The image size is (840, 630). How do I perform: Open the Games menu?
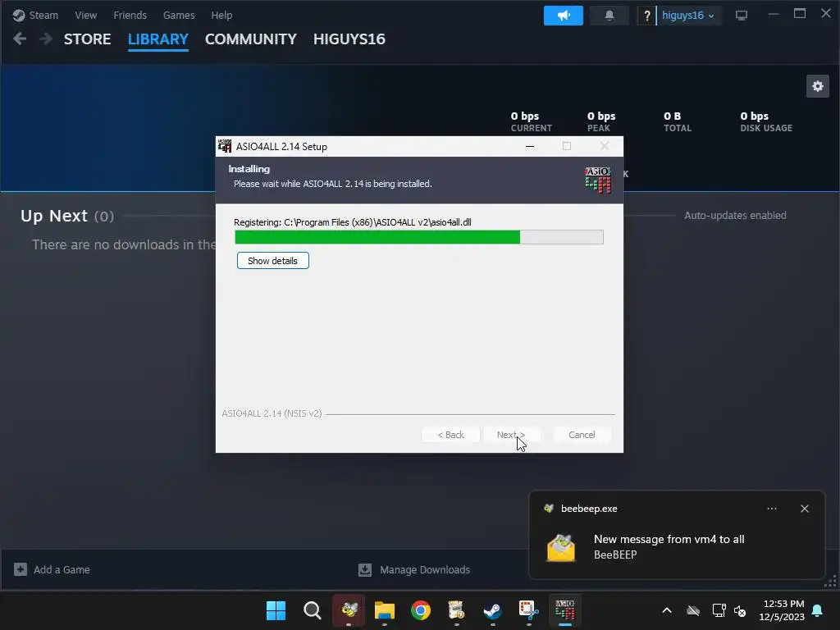tap(178, 15)
